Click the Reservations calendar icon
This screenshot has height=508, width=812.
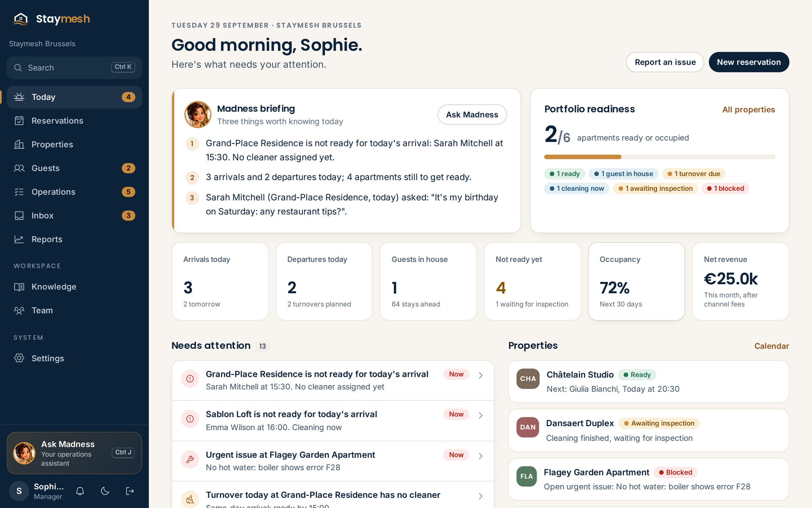pos(19,121)
